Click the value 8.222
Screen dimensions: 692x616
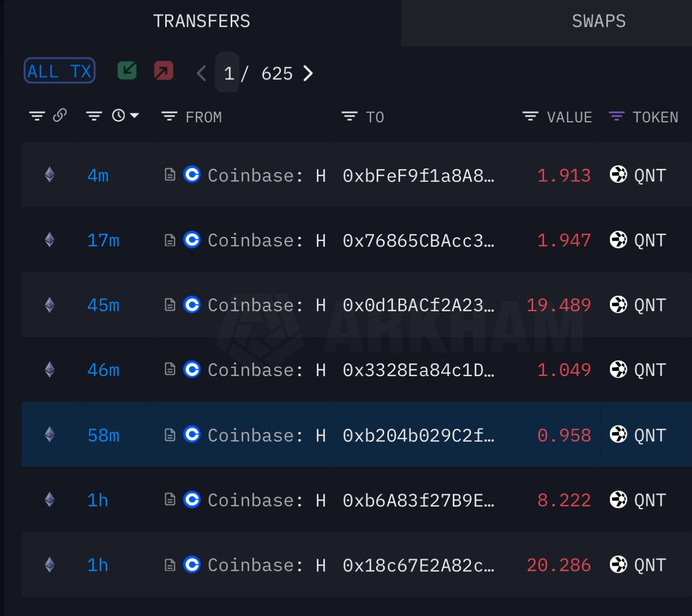[x=564, y=500]
